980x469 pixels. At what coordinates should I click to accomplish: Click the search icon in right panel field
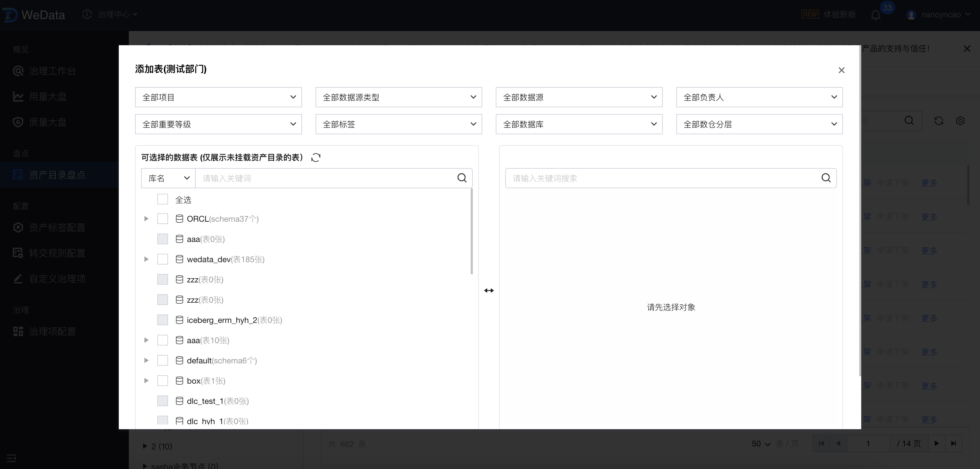click(x=825, y=178)
